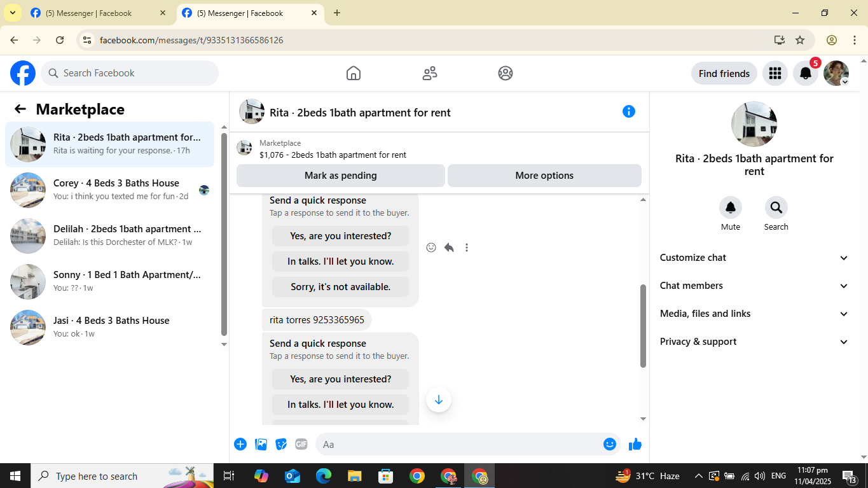Open Microsoft Edge from the taskbar

click(324, 476)
